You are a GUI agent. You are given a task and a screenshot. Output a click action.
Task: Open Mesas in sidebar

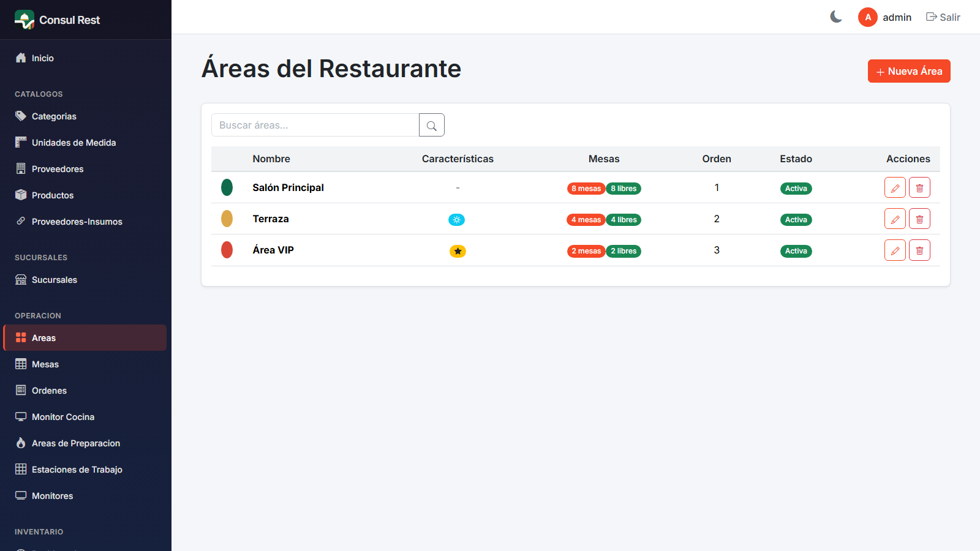click(x=85, y=364)
